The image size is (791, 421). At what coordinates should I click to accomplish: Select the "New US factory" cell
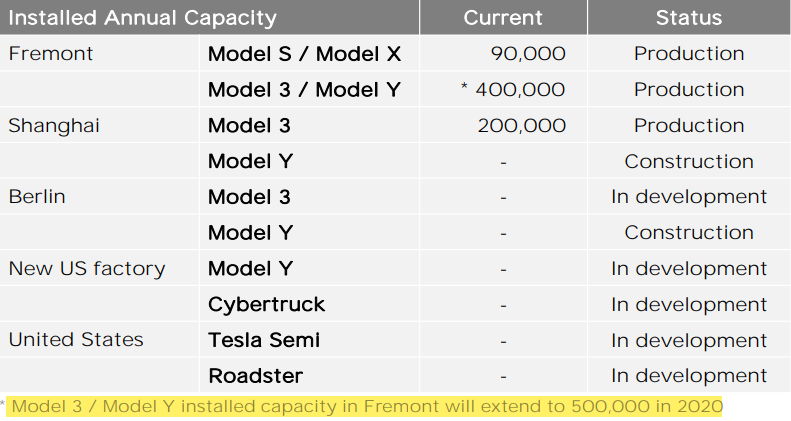click(x=87, y=269)
